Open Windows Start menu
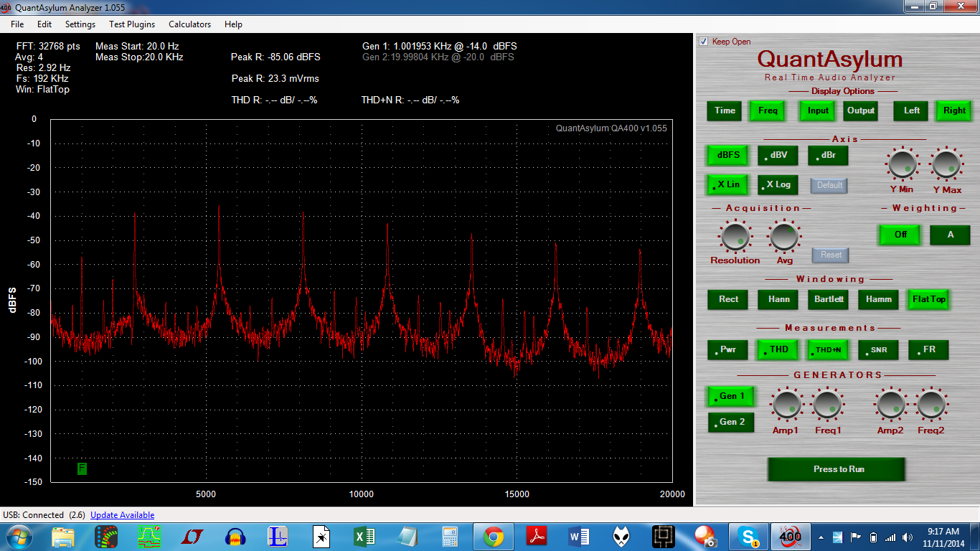Image resolution: width=980 pixels, height=551 pixels. (18, 537)
